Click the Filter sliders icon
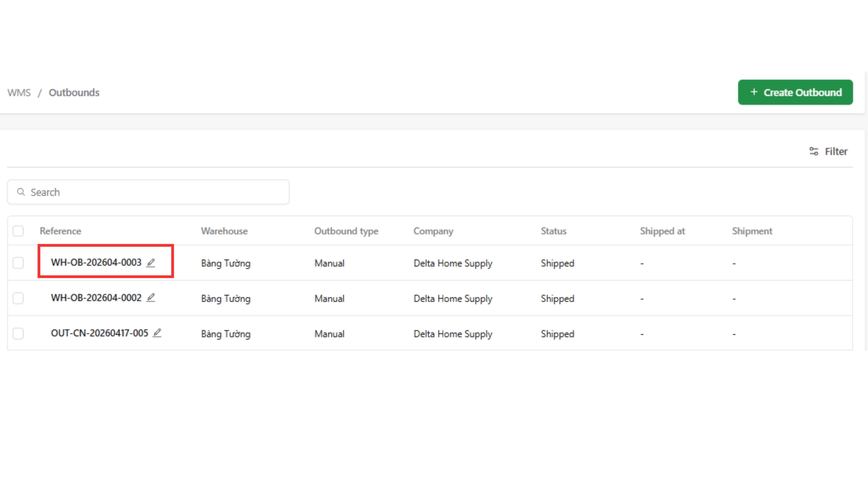 [x=814, y=151]
